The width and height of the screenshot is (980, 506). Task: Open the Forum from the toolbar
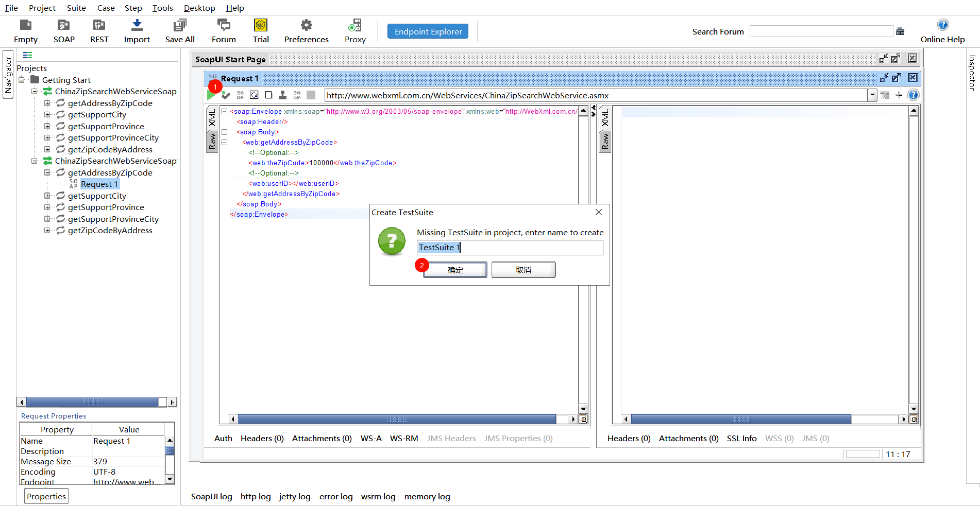tap(224, 31)
